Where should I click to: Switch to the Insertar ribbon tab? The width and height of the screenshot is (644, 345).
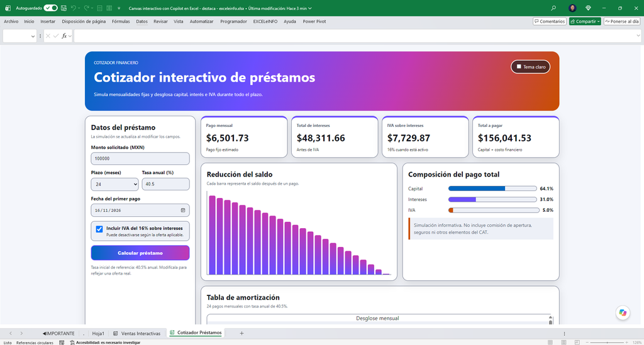48,21
